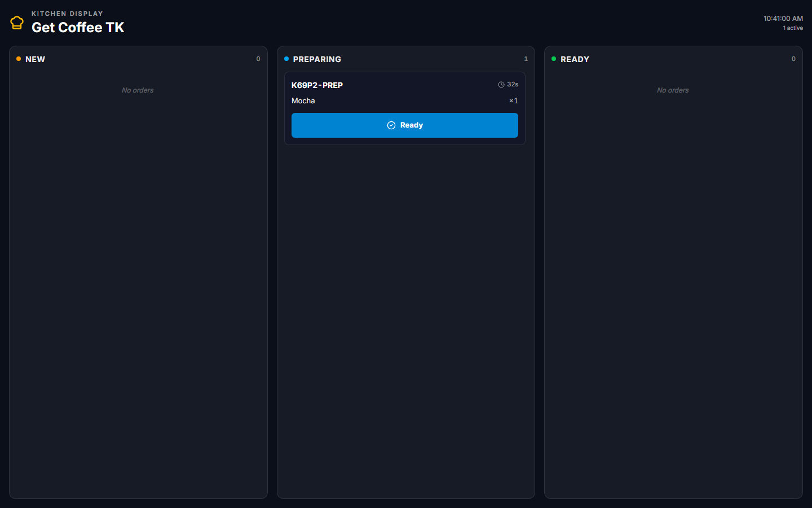Click the KITCHEN DISPLAY label
The height and width of the screenshot is (508, 812).
pyautogui.click(x=67, y=14)
